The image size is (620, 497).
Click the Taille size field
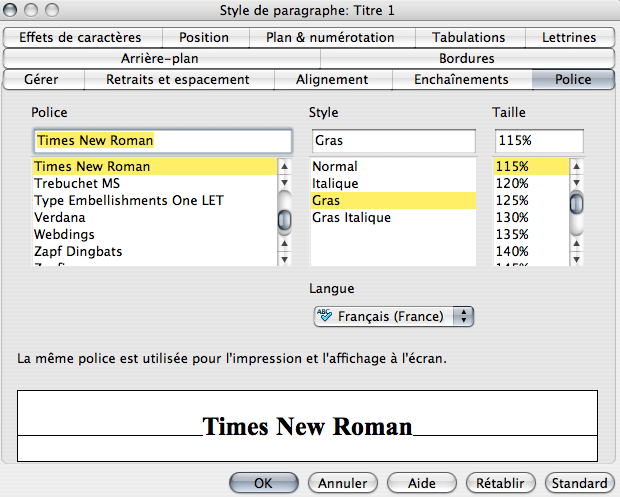[539, 141]
